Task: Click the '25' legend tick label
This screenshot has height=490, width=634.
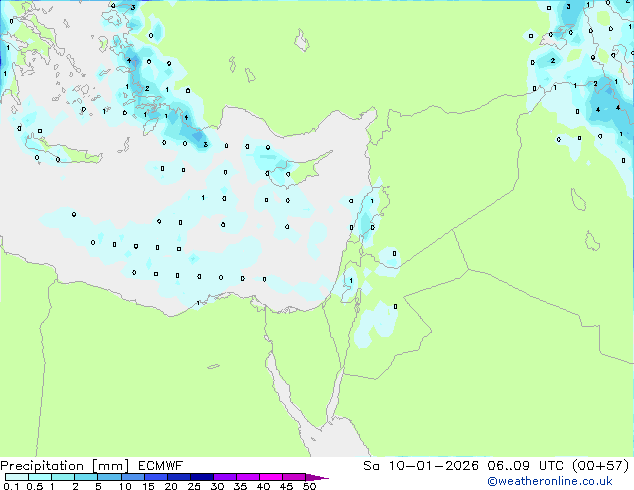Action: (194, 486)
